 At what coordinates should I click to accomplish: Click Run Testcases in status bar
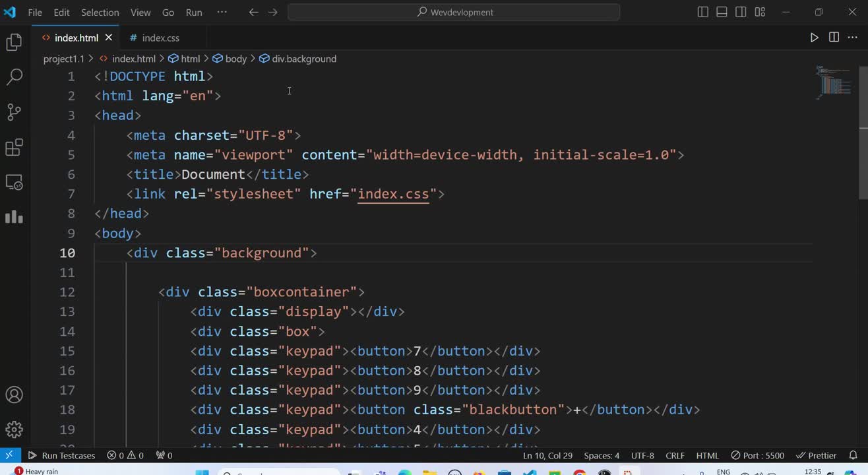point(61,455)
